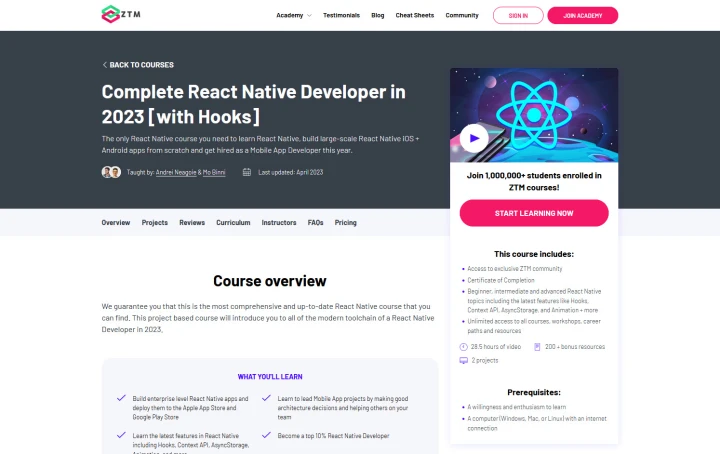Jump to the Pricing tab
This screenshot has height=454, width=720.
click(x=345, y=223)
